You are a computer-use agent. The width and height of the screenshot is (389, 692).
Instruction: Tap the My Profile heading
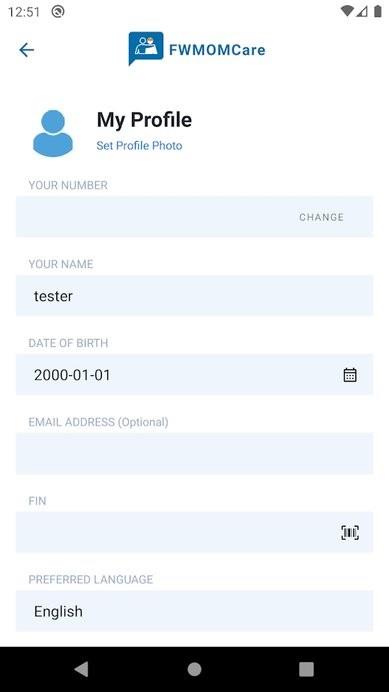[144, 120]
